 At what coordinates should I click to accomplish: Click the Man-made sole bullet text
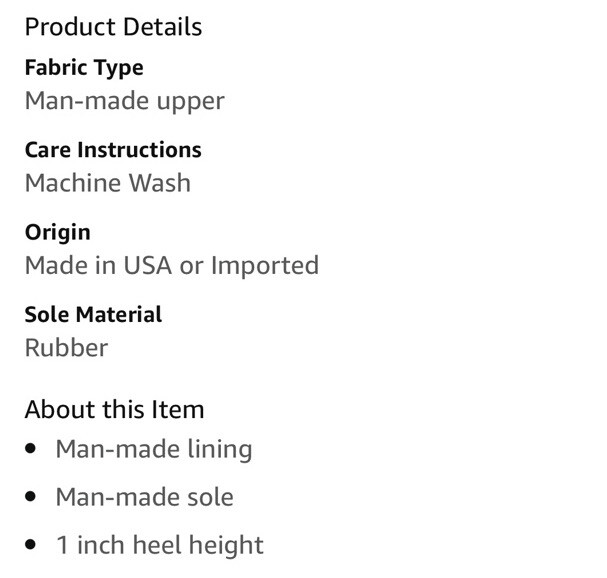coord(145,497)
